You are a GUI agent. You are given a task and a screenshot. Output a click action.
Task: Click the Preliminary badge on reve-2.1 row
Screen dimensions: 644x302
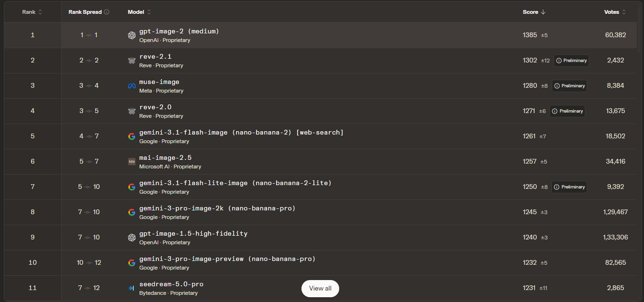571,61
